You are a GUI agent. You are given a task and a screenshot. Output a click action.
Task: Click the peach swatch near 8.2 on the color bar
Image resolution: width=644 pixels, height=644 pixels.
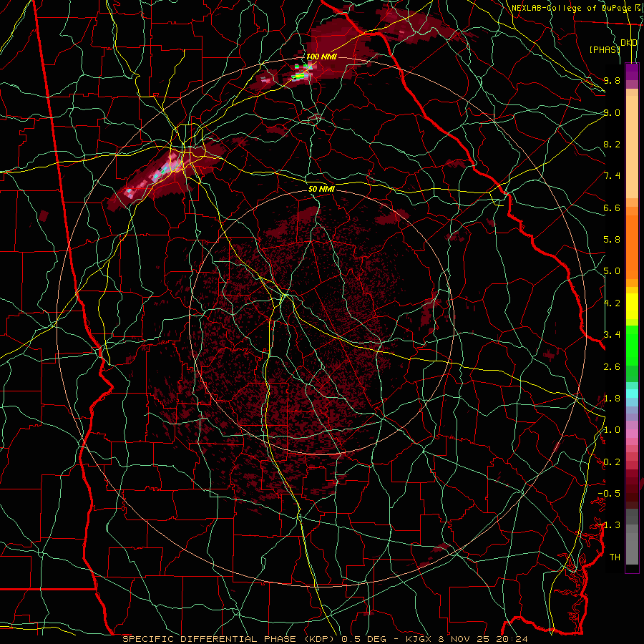point(632,147)
